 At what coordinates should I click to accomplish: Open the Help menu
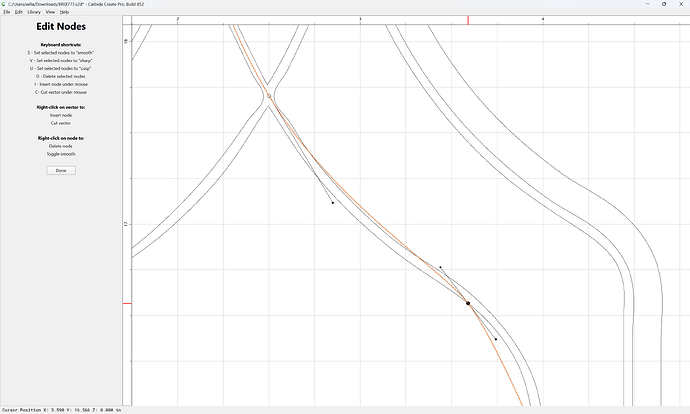(x=64, y=12)
